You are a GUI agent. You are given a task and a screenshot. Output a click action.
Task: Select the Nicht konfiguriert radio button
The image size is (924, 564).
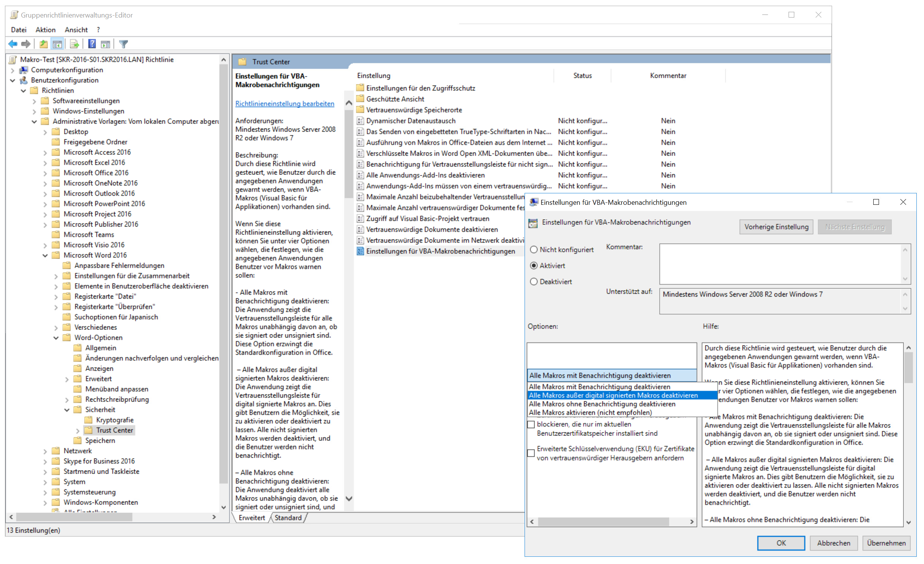534,249
